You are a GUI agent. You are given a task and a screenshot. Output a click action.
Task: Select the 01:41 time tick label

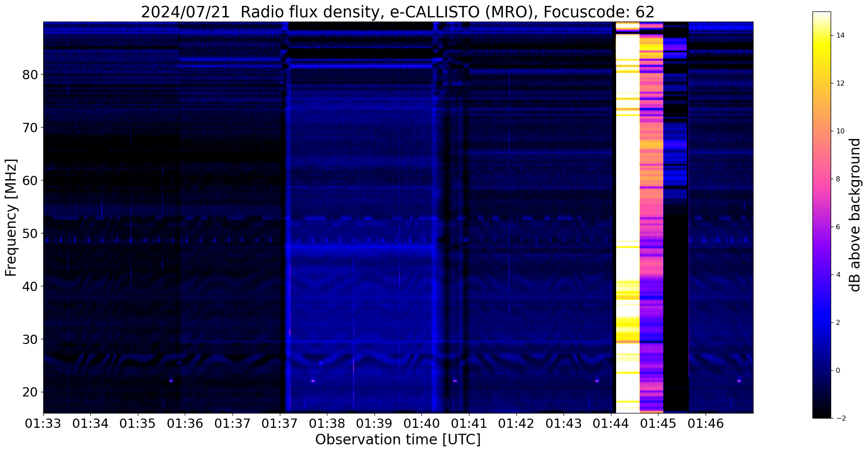(x=469, y=423)
